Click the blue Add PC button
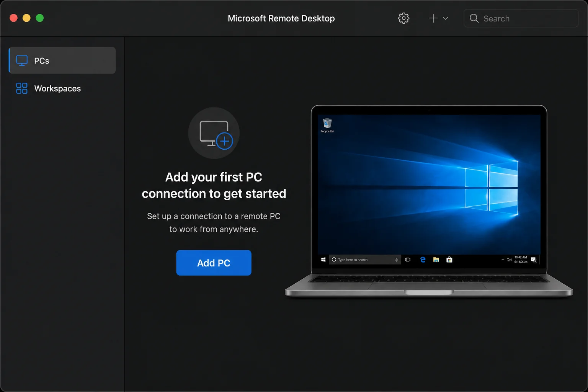The height and width of the screenshot is (392, 588). [214, 263]
